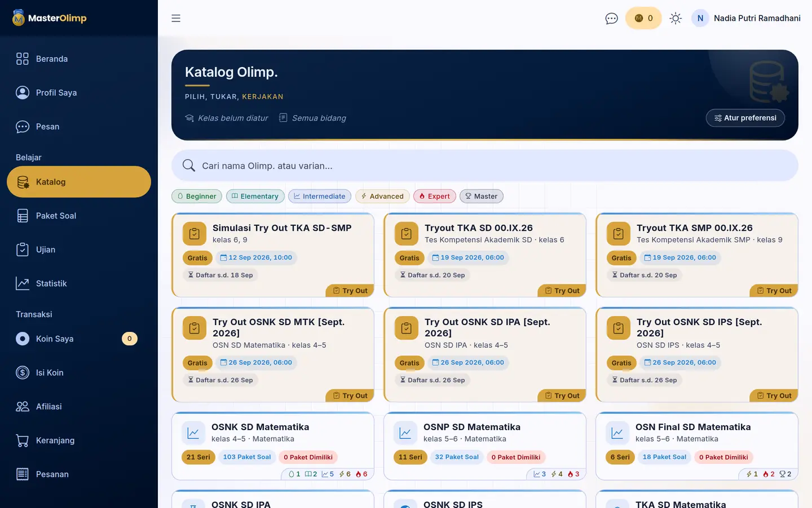Click clipboard icon of Try Out OSNK SD MTK
Viewport: 812px width, 508px height.
[195, 328]
